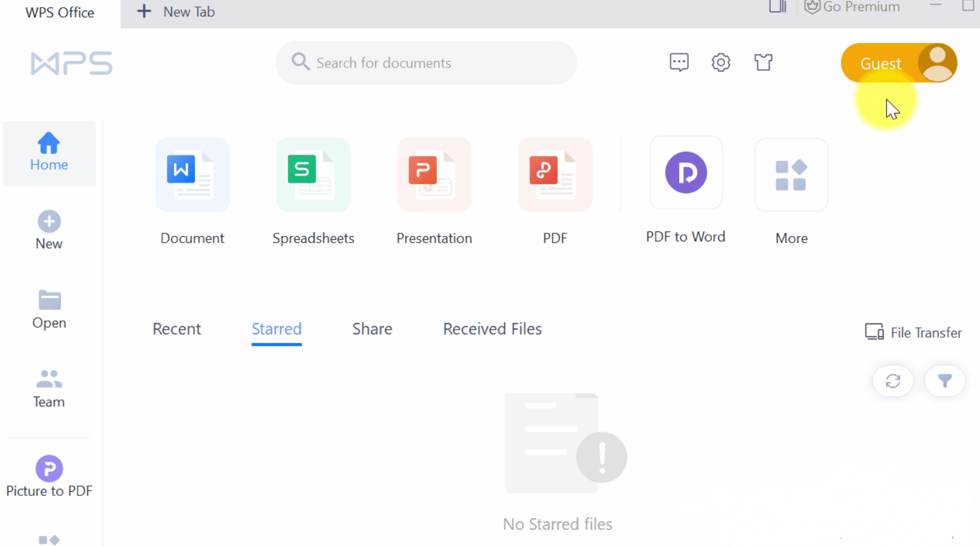Click the Guest avatar picture
This screenshot has width=980, height=547.
click(x=937, y=63)
